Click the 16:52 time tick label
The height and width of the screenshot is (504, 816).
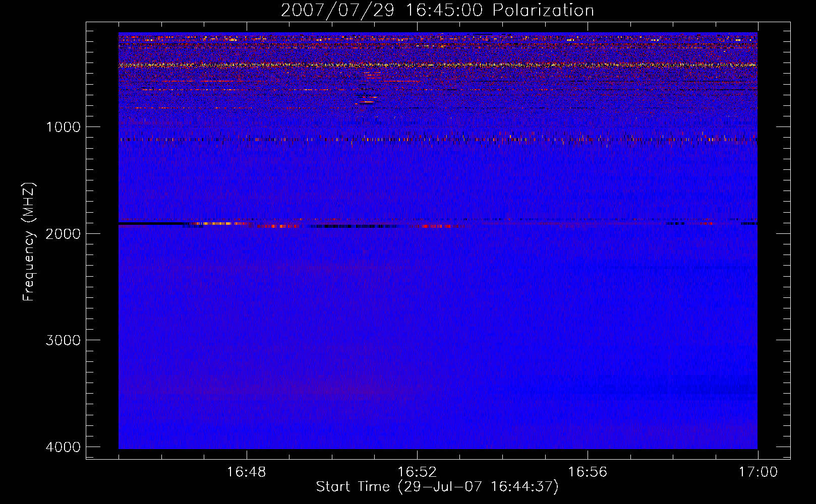(417, 472)
